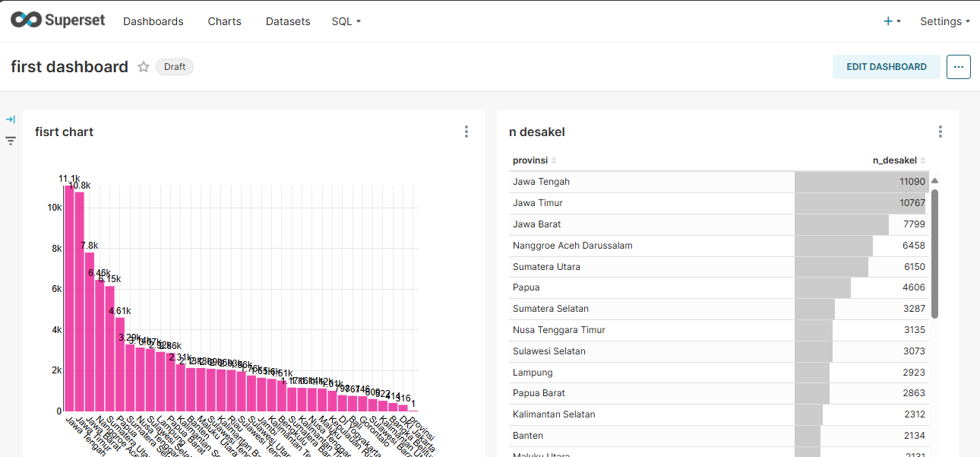
Task: Open the plus create-new dropdown
Action: (892, 21)
